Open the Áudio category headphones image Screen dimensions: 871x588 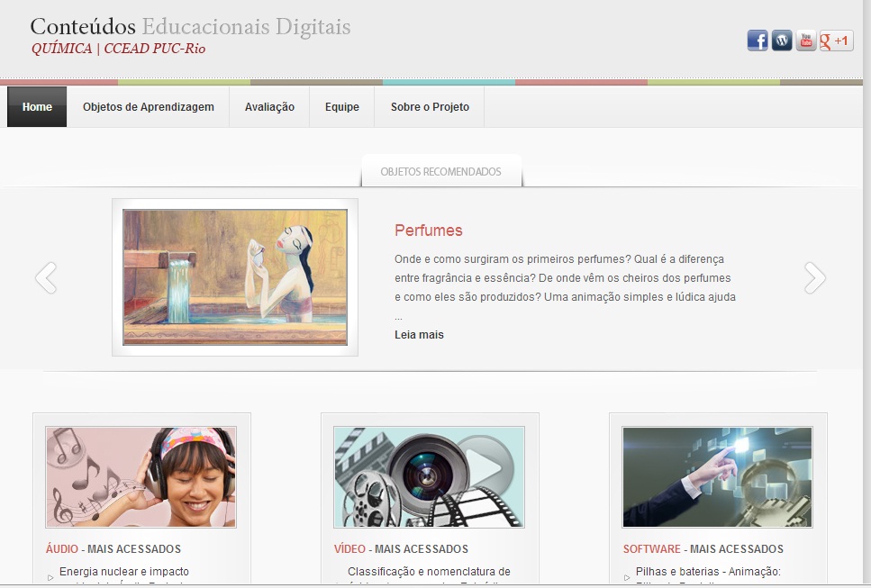point(141,477)
